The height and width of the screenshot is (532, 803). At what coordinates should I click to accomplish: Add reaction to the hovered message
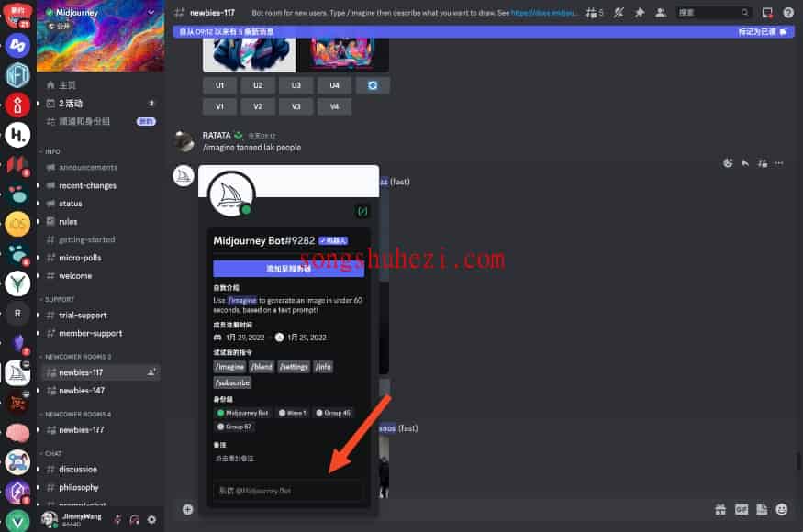728,163
